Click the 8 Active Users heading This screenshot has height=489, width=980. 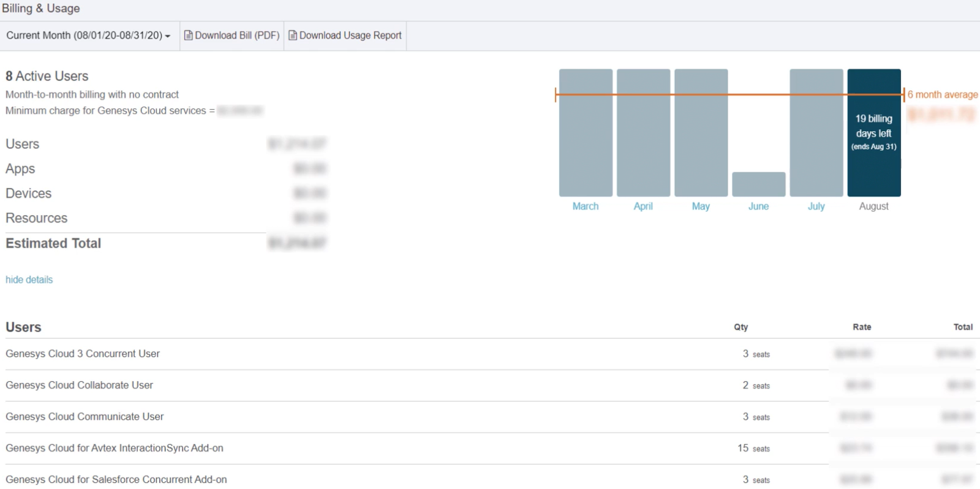click(x=47, y=76)
